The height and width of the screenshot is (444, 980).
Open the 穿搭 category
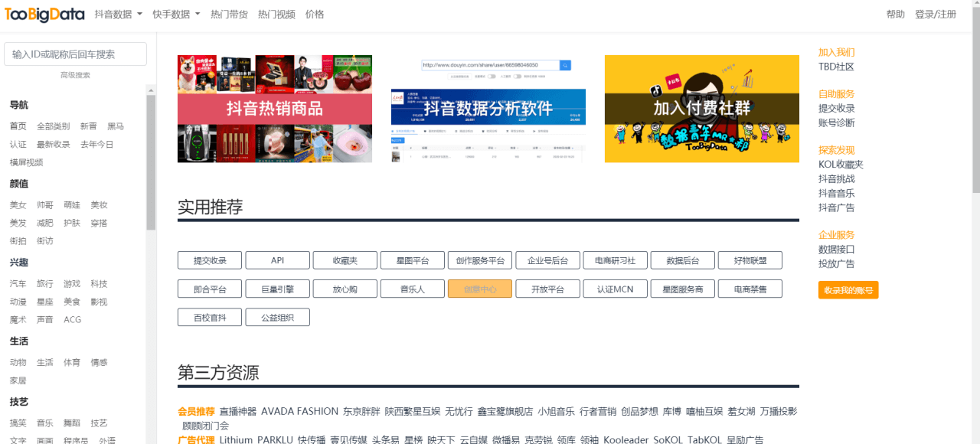(99, 223)
